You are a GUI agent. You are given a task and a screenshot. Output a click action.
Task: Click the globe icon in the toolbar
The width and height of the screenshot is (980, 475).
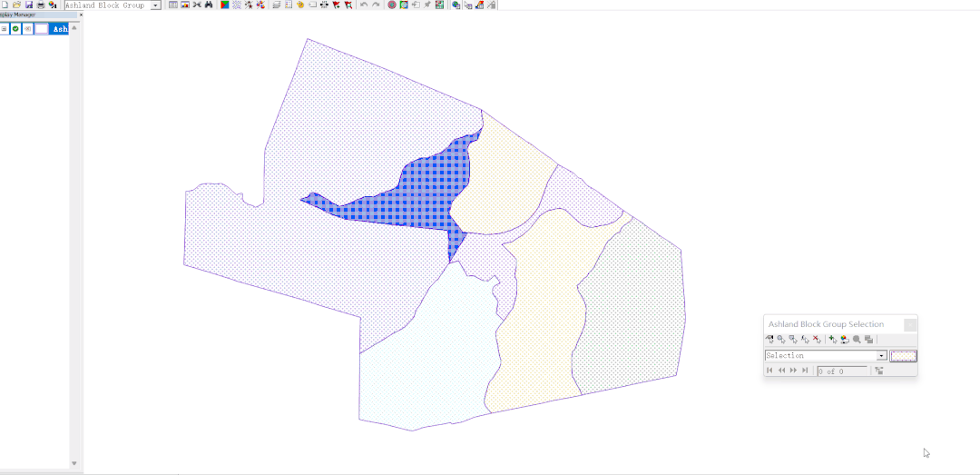(456, 5)
